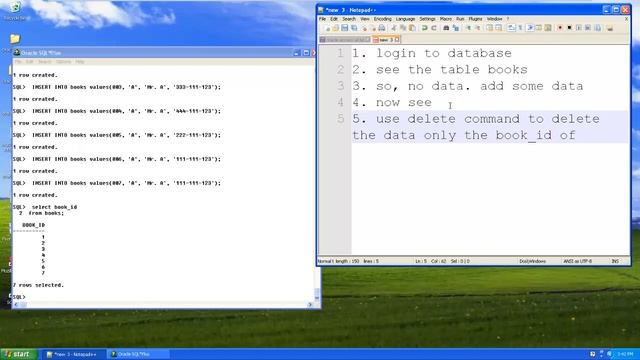
Task: Maximize the Oracle SQL*Plus window
Action: pyautogui.click(x=306, y=53)
